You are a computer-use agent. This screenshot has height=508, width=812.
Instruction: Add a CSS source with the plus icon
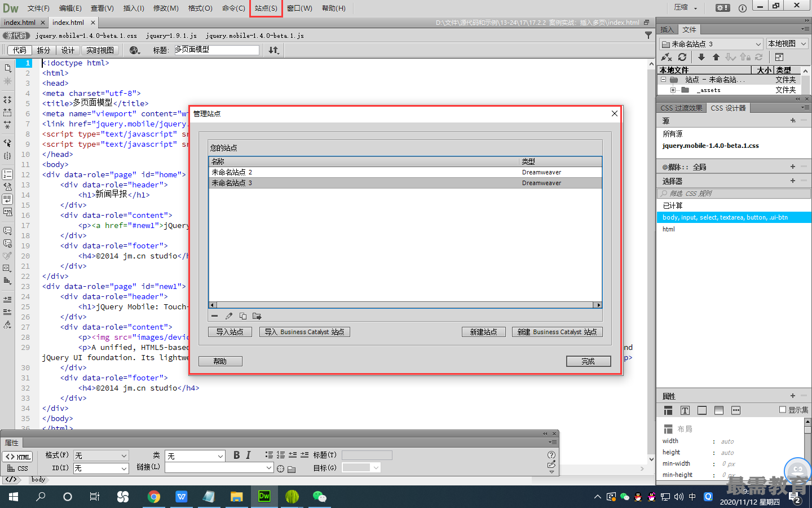pos(793,120)
